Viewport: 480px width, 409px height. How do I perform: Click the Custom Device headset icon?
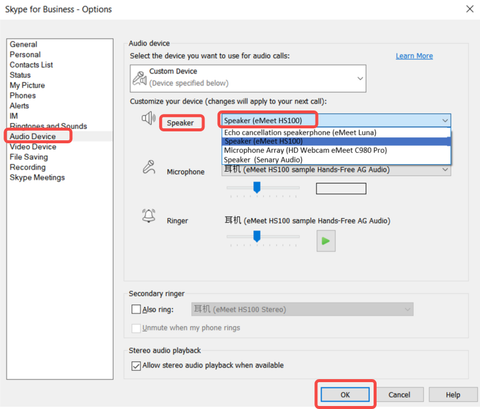tap(139, 78)
